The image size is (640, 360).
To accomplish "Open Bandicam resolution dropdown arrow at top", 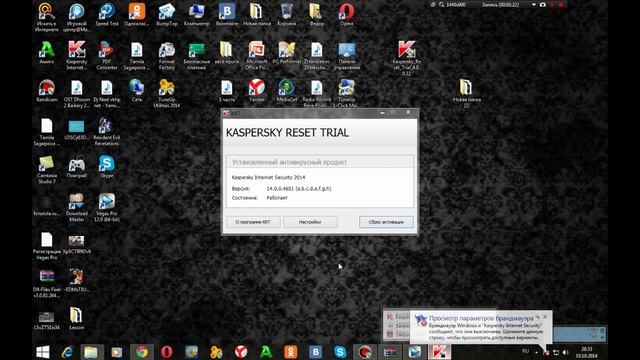I will pyautogui.click(x=533, y=5).
